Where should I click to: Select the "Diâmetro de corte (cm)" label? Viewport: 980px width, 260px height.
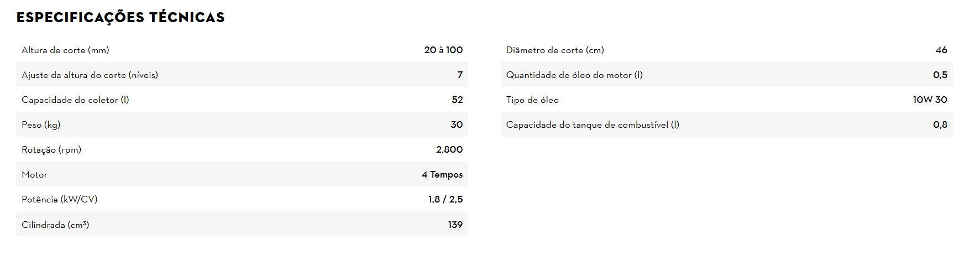tap(555, 50)
